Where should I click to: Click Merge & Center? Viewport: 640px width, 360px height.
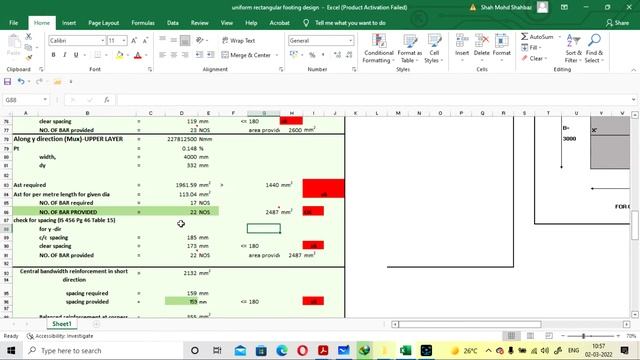[x=246, y=55]
